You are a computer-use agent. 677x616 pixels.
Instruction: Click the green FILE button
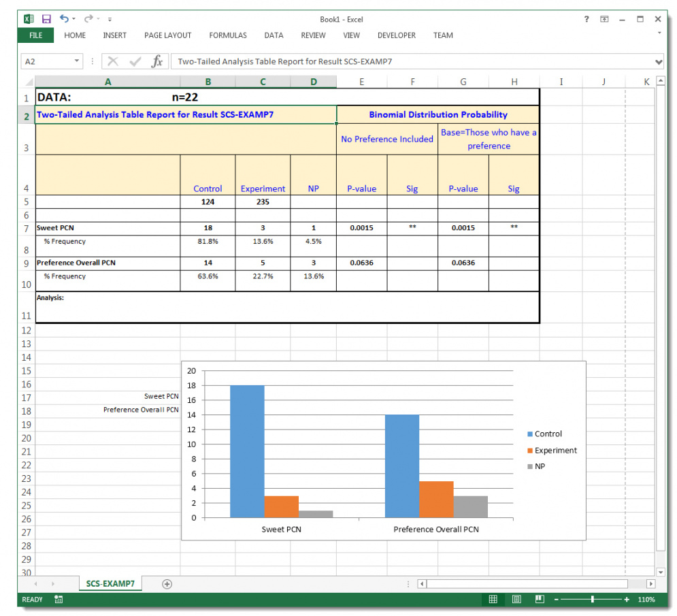(x=35, y=35)
